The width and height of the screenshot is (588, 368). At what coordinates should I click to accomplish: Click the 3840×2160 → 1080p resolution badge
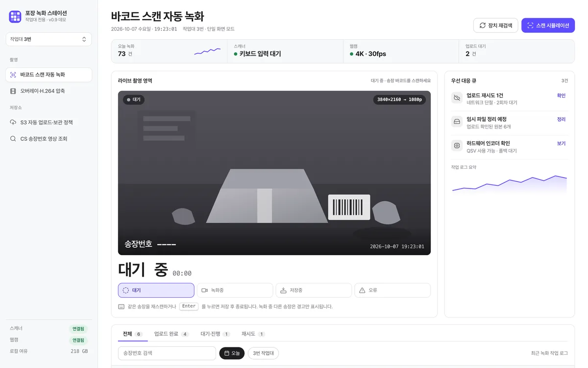coord(399,100)
